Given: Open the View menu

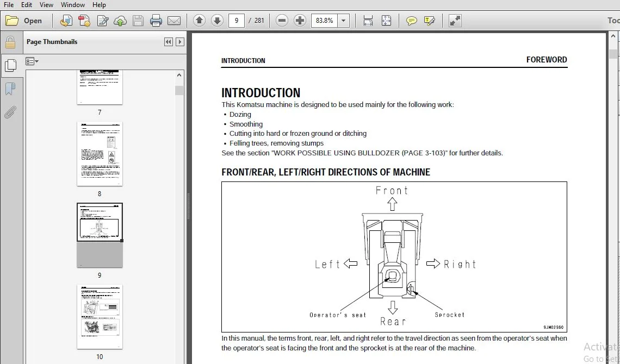Looking at the screenshot, I should point(46,5).
